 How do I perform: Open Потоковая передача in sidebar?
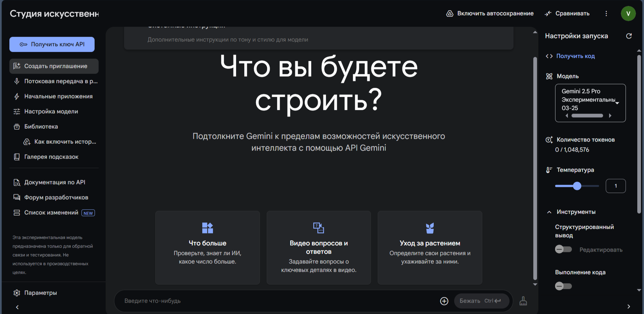(x=54, y=81)
